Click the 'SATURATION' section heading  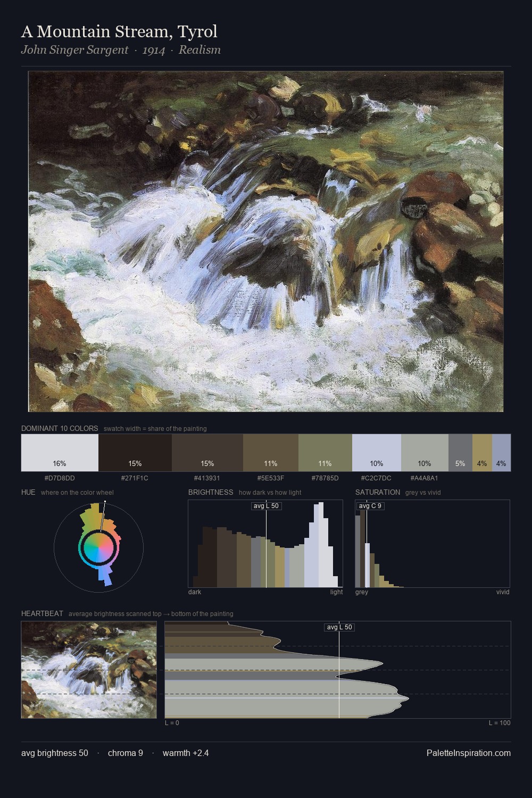pos(378,492)
